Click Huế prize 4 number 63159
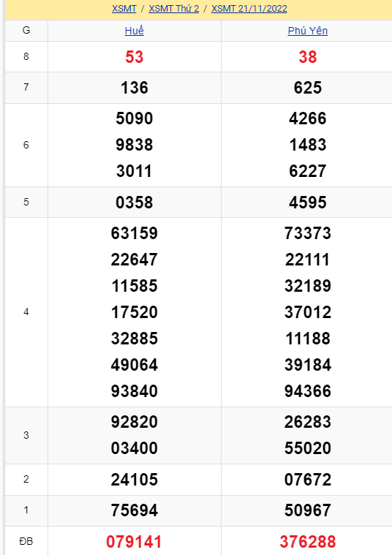 (x=135, y=233)
